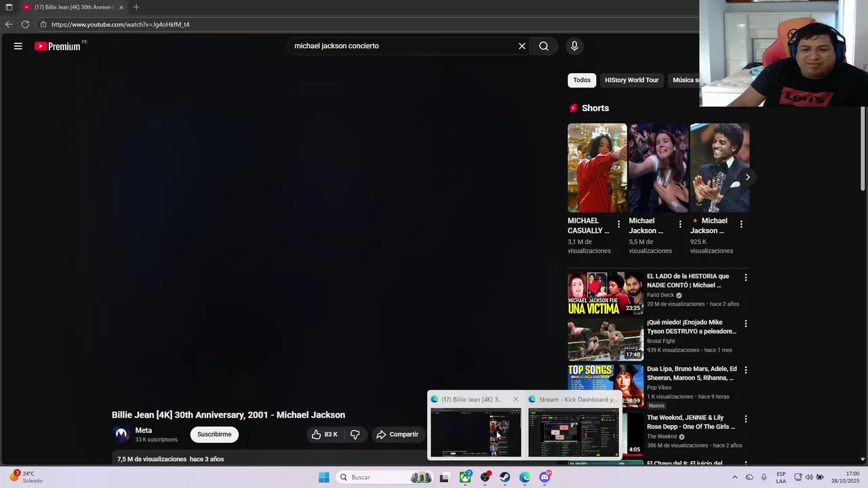The width and height of the screenshot is (868, 488).
Task: Like the video with 83 K thumbs-up
Action: (325, 434)
